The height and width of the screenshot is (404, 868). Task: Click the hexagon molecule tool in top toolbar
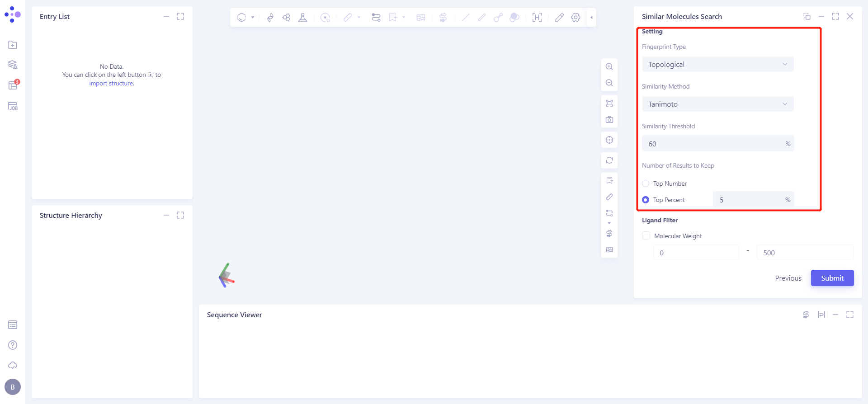pyautogui.click(x=241, y=17)
